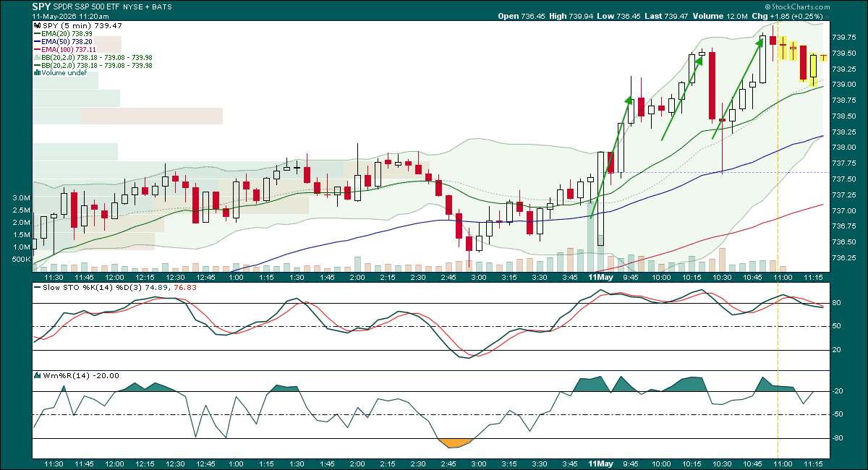
Task: Click the 3.0M volume axis label
Action: (x=22, y=198)
